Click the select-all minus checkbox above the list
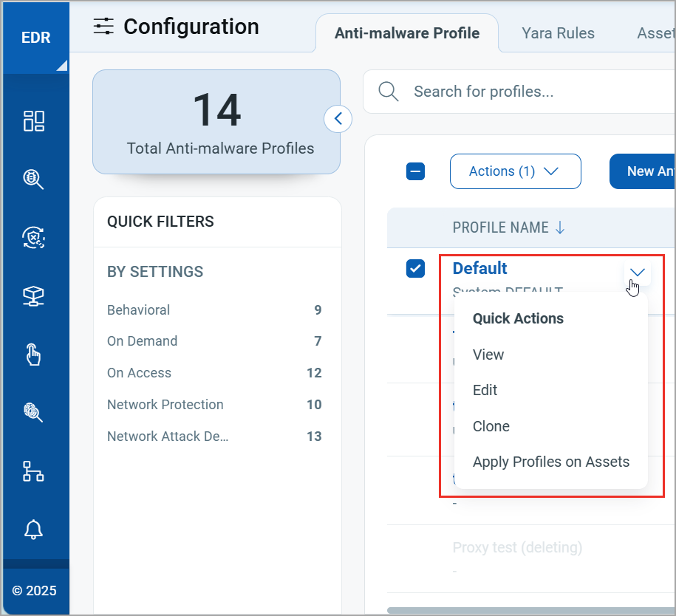 coord(415,171)
